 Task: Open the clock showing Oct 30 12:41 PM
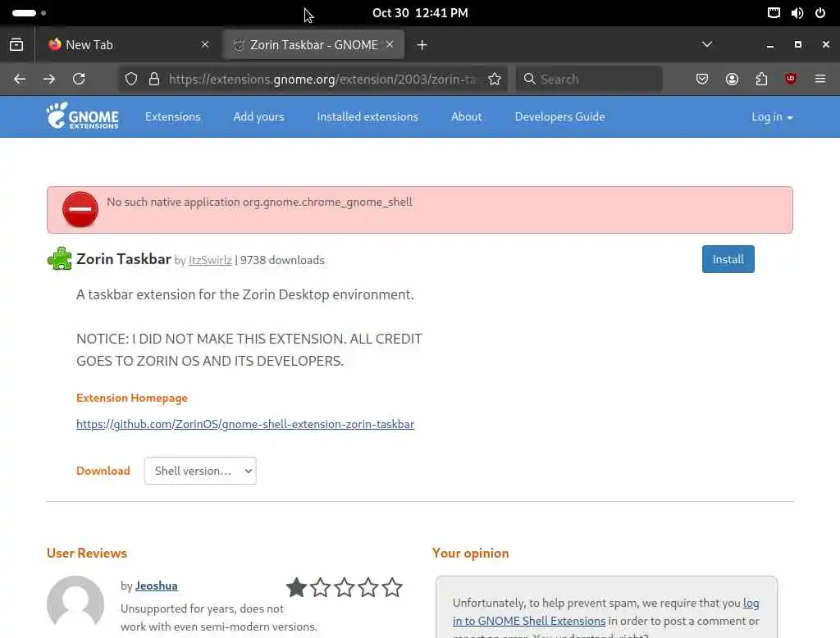click(420, 13)
